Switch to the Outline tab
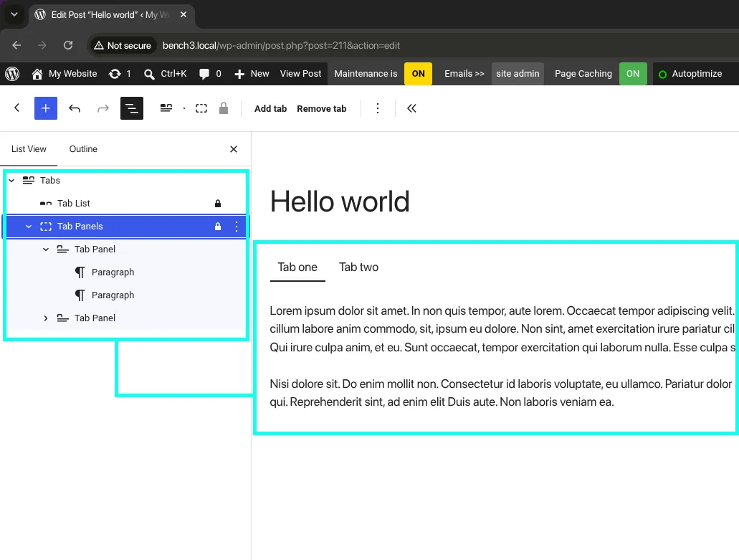739x560 pixels. [83, 149]
